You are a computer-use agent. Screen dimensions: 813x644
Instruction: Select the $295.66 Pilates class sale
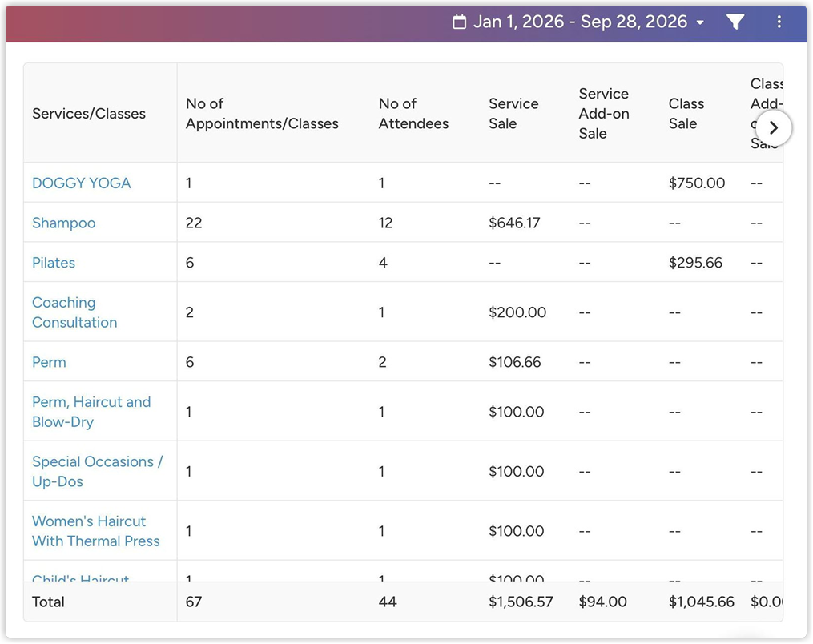pos(695,263)
